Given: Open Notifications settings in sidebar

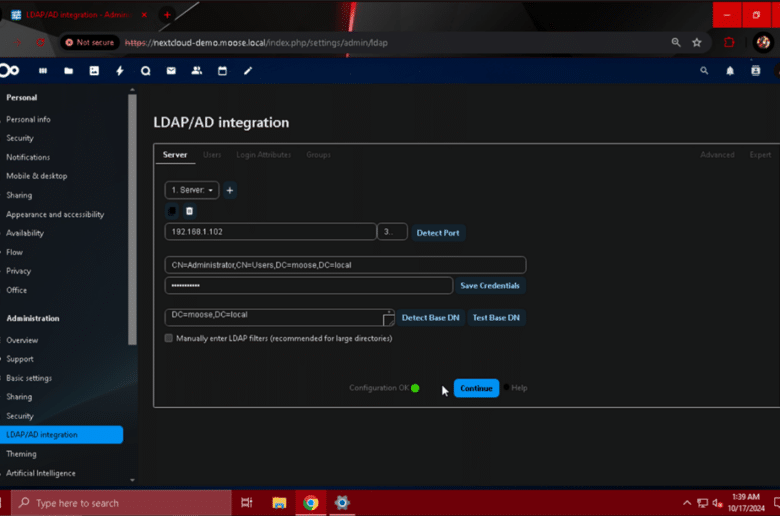Looking at the screenshot, I should tap(28, 157).
